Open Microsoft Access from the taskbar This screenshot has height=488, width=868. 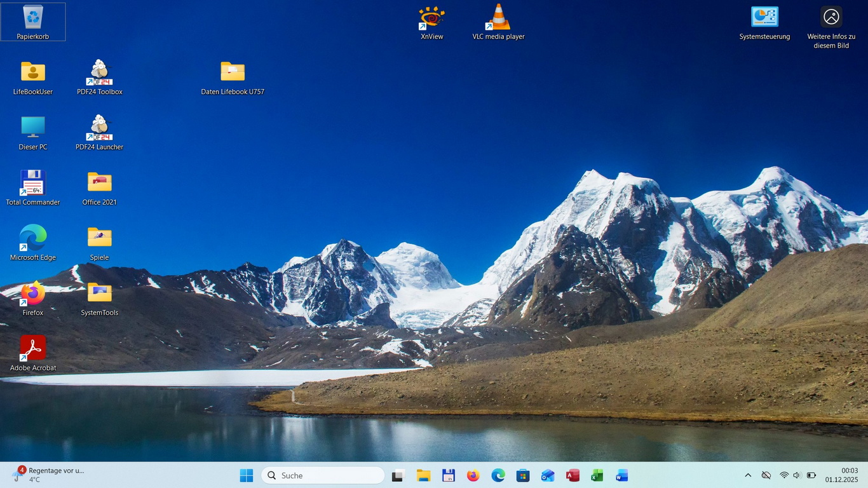pyautogui.click(x=573, y=475)
